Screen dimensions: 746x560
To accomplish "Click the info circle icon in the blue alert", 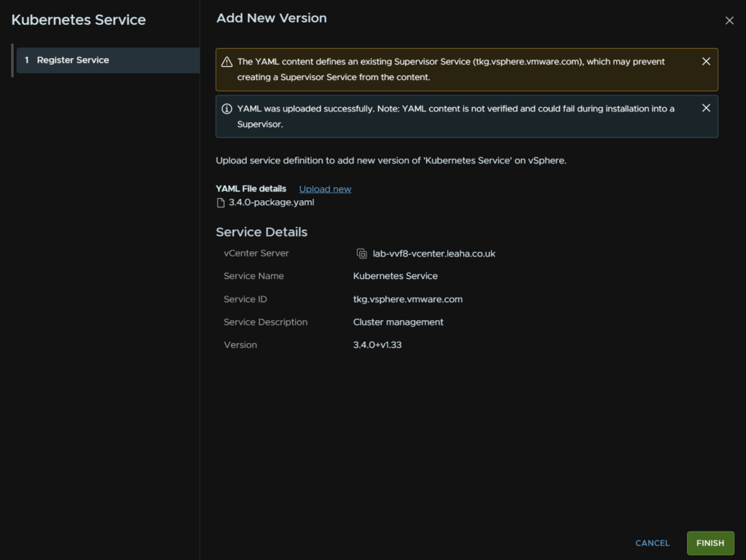I will (x=227, y=109).
